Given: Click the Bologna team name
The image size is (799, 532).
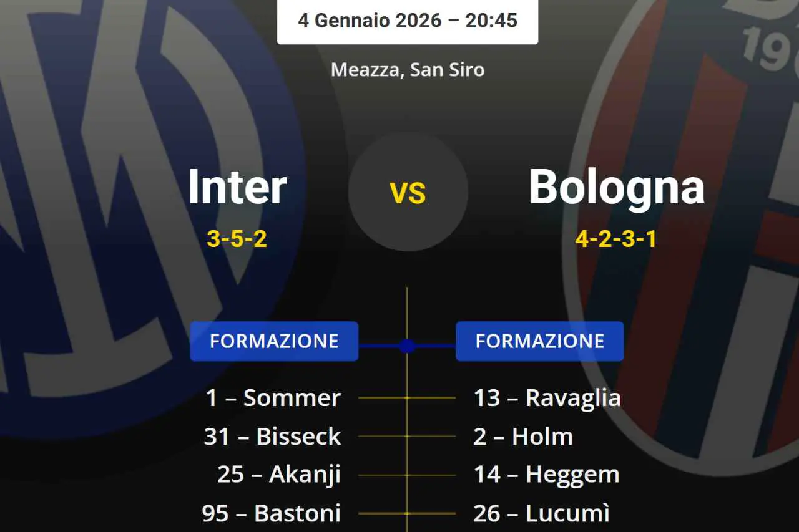Looking at the screenshot, I should click(x=617, y=186).
